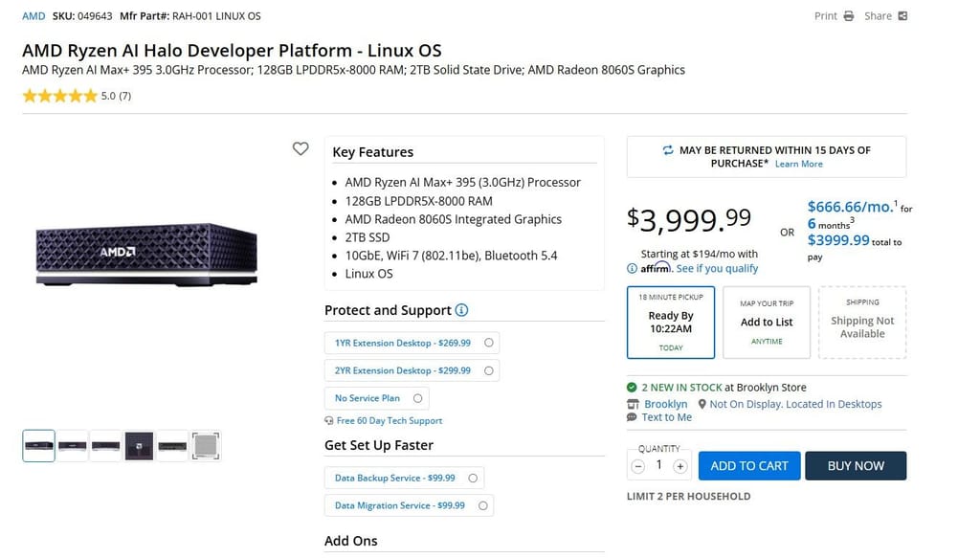Select sixth gray thumbnail image
Screen dimensions: 980x558
[x=206, y=445]
